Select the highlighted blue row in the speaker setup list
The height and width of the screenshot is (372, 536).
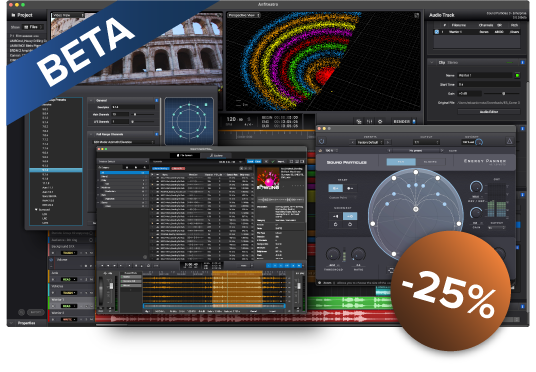tap(56, 170)
